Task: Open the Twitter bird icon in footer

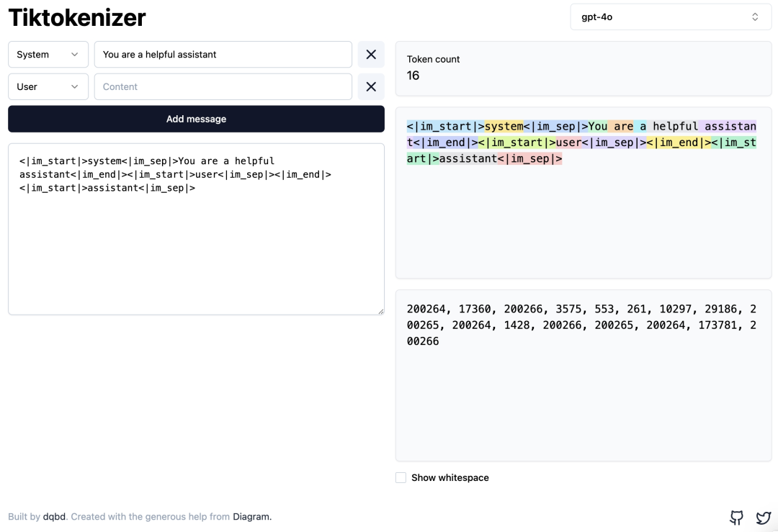Action: [763, 517]
